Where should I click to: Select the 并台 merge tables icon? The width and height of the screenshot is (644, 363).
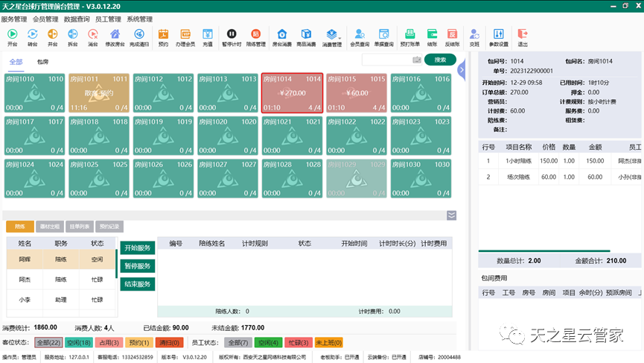point(52,35)
